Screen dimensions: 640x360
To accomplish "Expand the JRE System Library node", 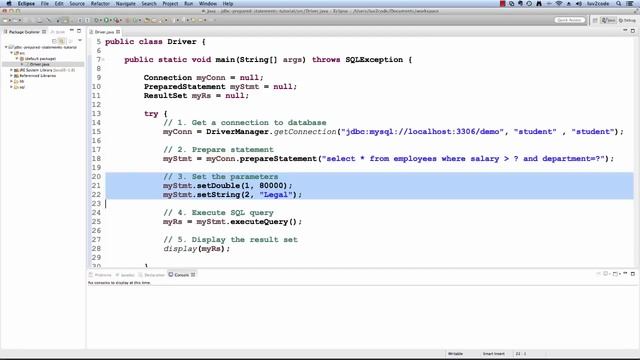I will pos(11,70).
